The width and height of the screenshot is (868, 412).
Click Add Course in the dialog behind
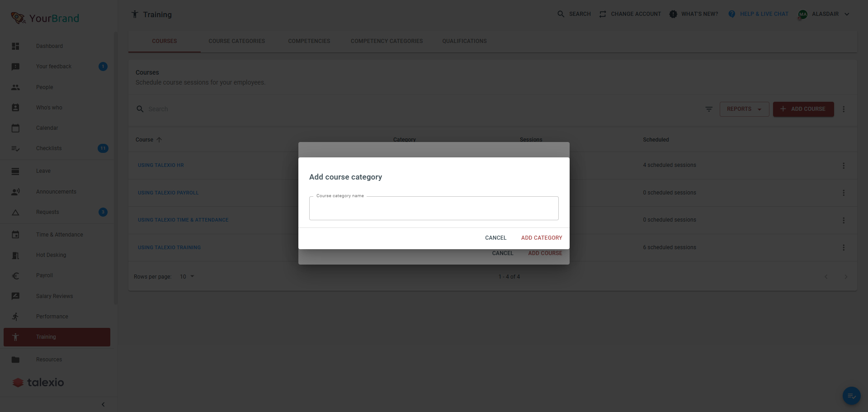pos(545,253)
